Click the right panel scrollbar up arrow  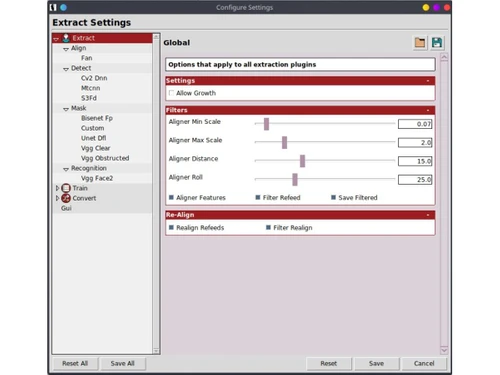[x=444, y=57]
